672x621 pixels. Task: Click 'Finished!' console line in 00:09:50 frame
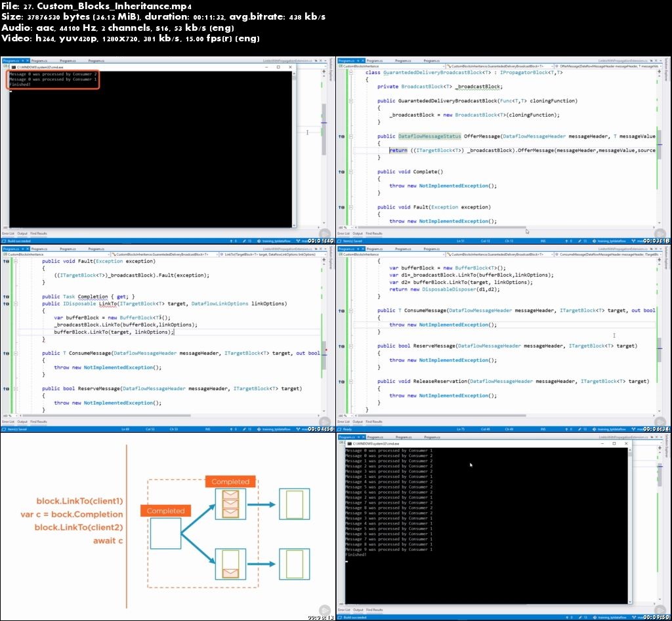356,555
